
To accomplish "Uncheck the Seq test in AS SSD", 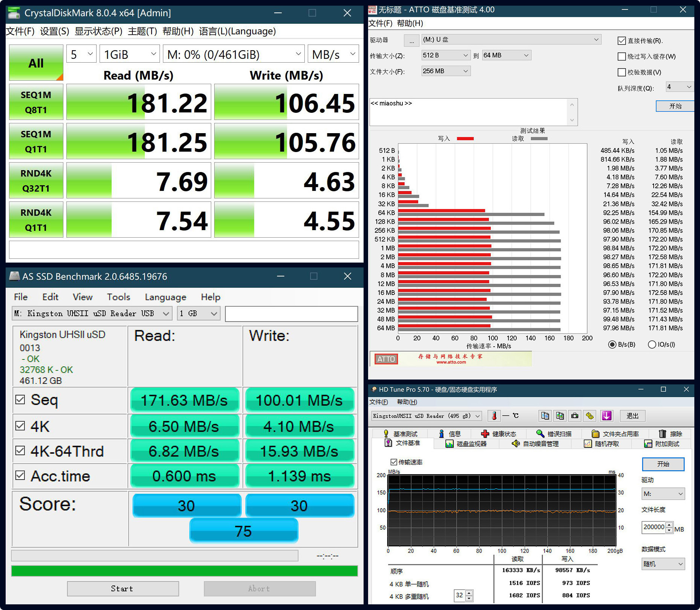I will pyautogui.click(x=20, y=399).
